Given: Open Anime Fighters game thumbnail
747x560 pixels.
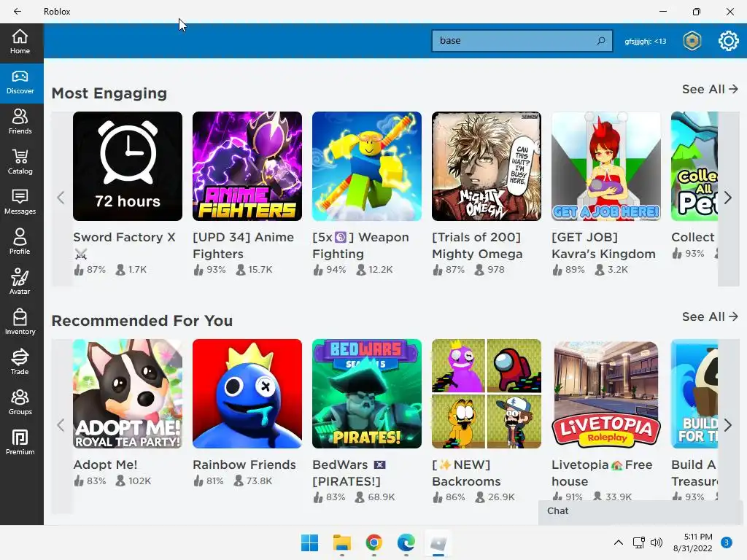Looking at the screenshot, I should pos(247,166).
